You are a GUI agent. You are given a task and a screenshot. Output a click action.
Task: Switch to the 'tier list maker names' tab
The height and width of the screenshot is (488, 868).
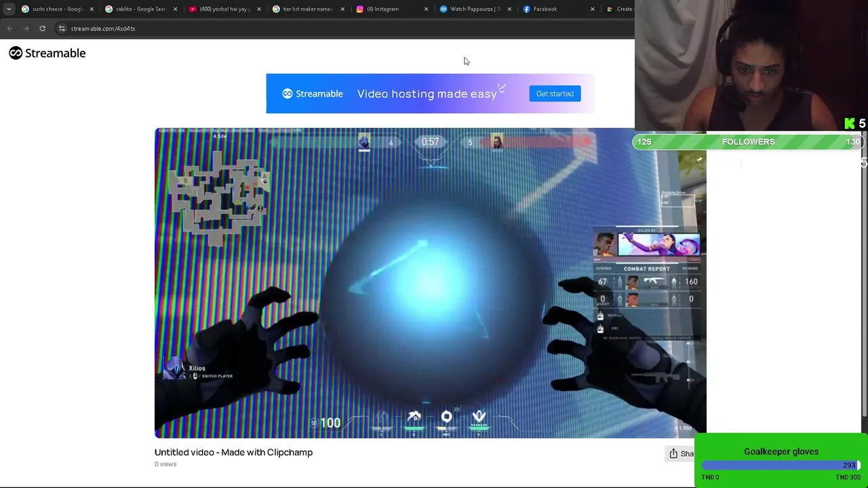coord(307,9)
